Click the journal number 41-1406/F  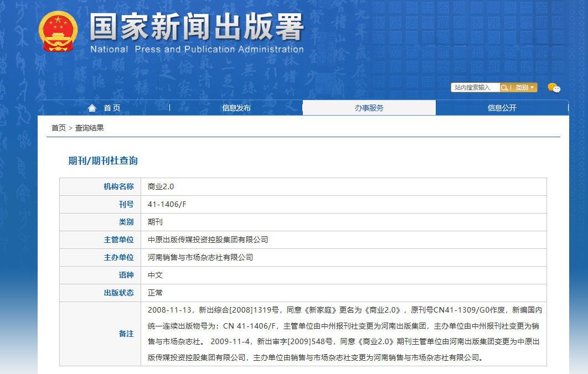coord(167,204)
